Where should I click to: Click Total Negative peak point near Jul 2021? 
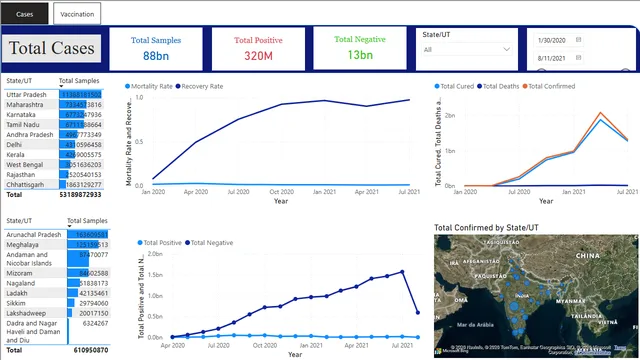coord(402,272)
